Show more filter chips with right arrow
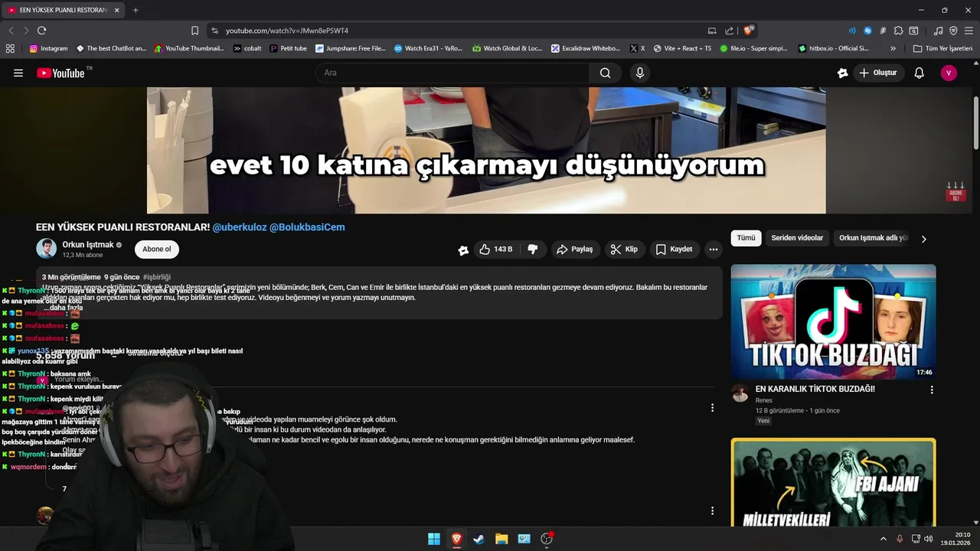This screenshot has height=551, width=980. click(x=923, y=239)
